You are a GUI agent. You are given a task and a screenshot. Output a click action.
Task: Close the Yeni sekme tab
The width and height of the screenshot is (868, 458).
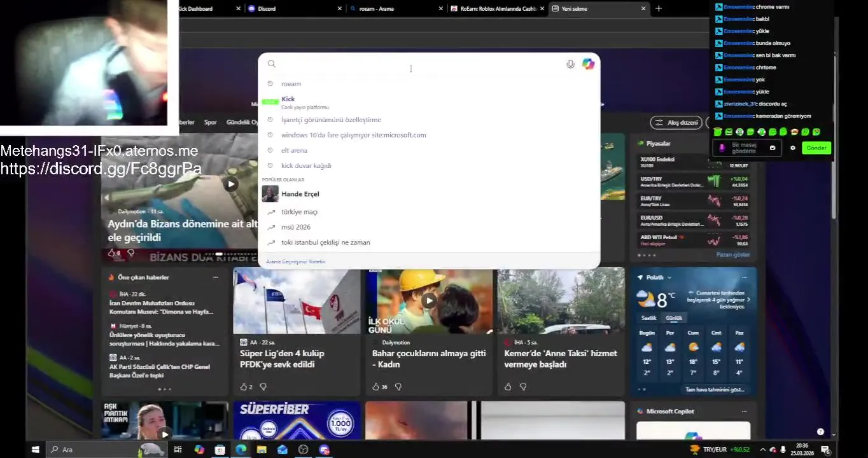643,9
